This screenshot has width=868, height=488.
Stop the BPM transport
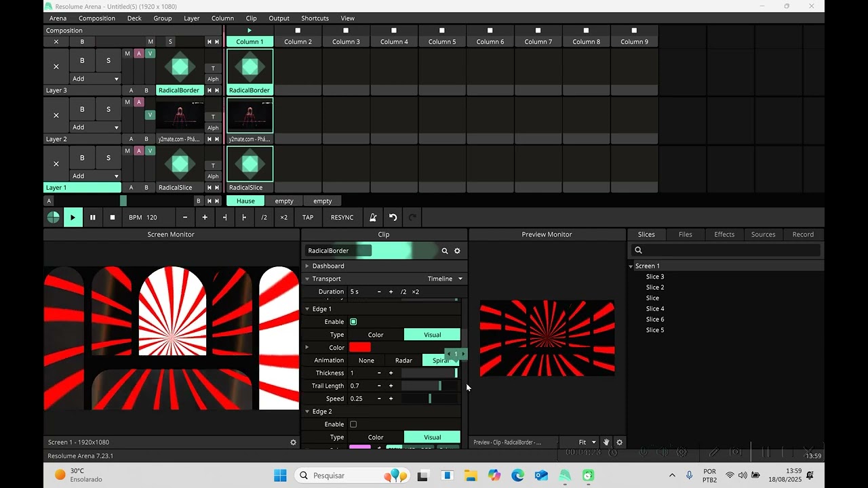click(x=113, y=218)
